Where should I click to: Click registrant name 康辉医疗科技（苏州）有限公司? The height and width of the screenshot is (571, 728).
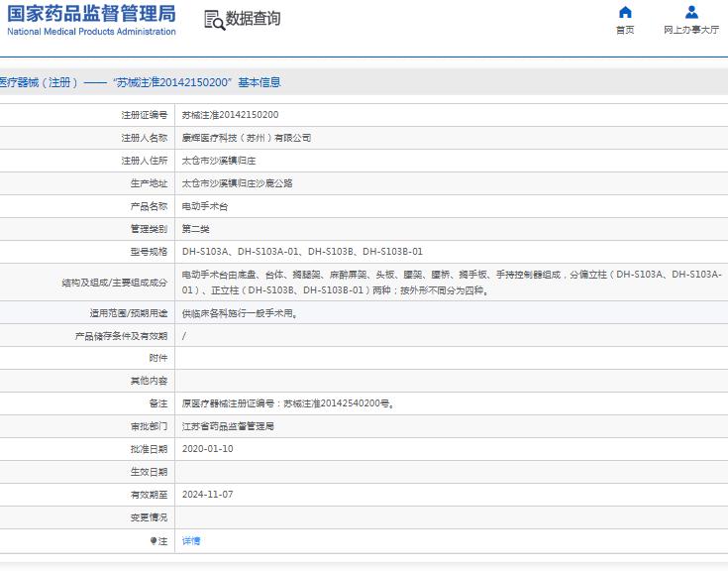[x=247, y=138]
